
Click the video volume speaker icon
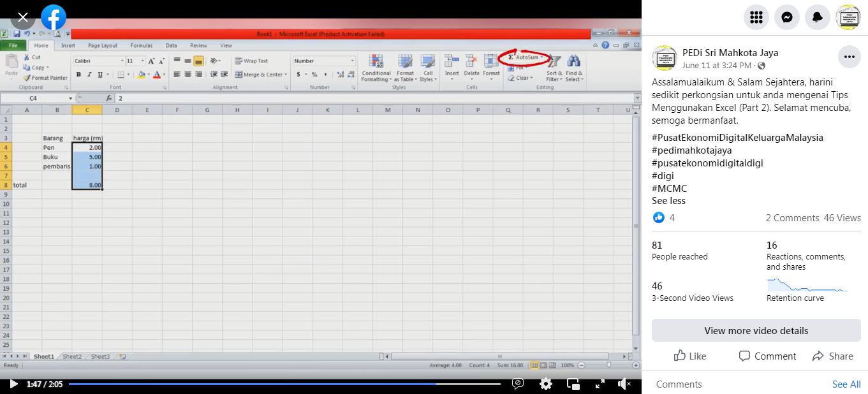624,384
